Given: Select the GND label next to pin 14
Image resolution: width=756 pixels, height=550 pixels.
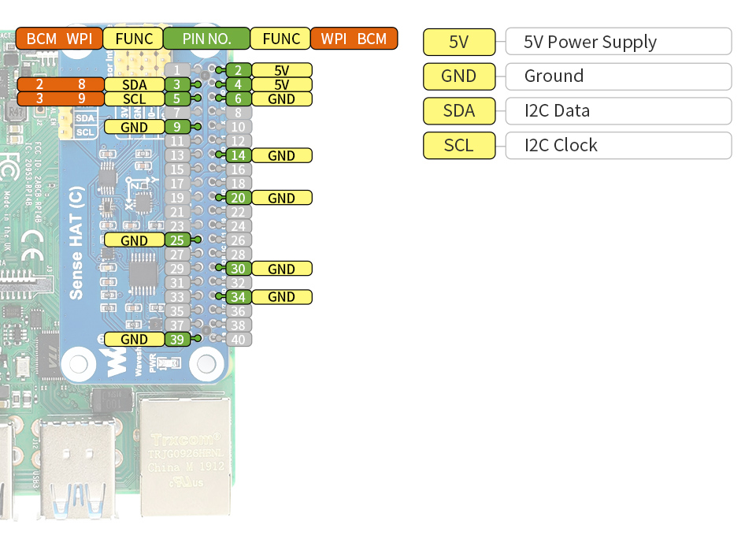Looking at the screenshot, I should 282,155.
